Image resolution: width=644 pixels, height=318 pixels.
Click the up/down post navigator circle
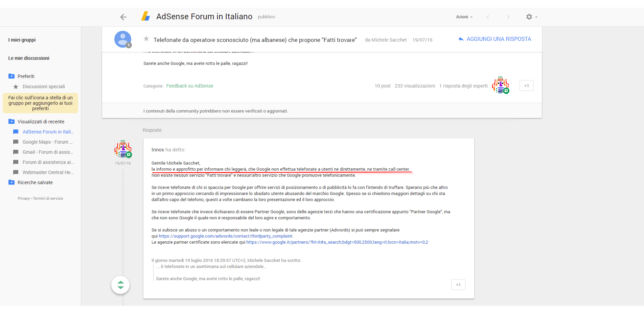click(x=120, y=285)
